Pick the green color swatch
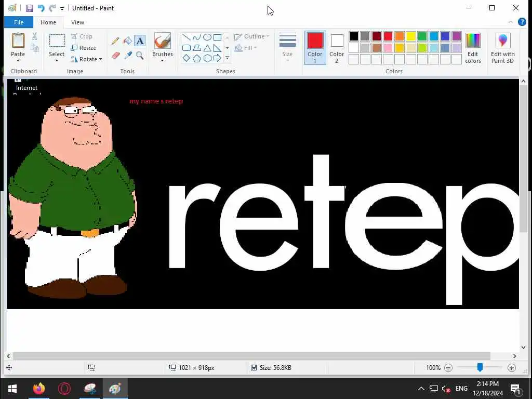 pyautogui.click(x=422, y=36)
